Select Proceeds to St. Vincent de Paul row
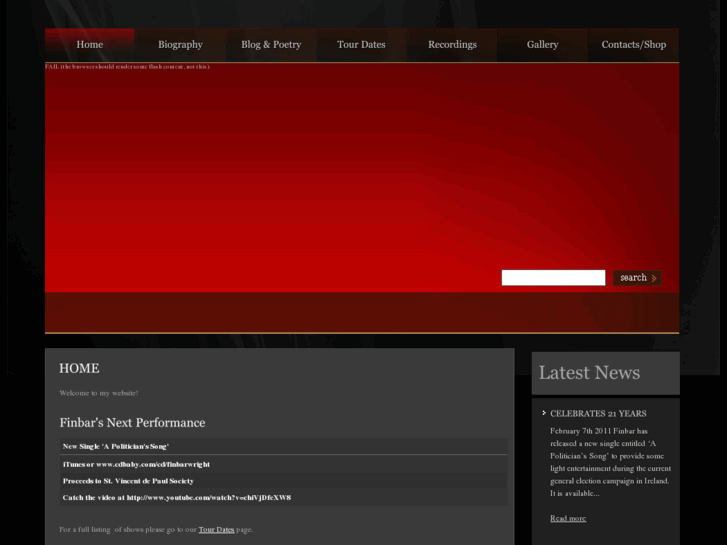The width and height of the screenshot is (727, 545). point(284,481)
